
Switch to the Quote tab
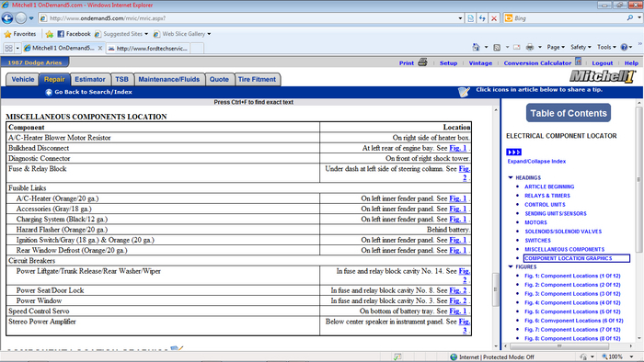coord(219,80)
